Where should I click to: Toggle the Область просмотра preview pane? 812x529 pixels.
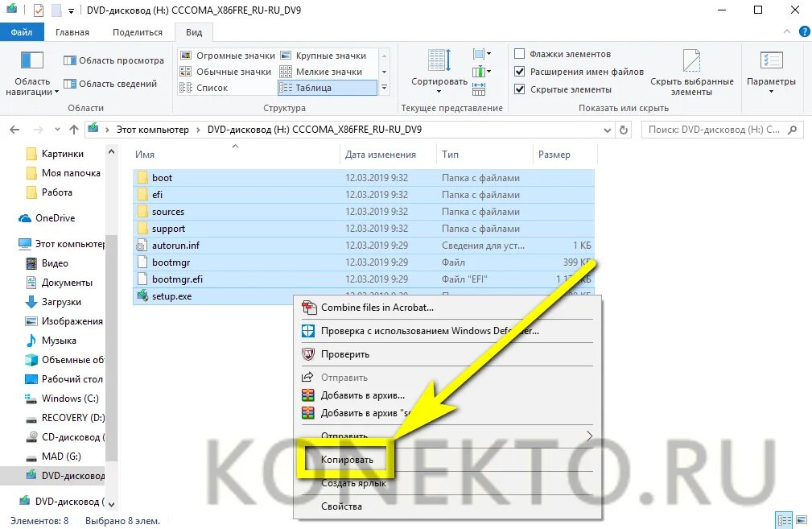click(x=113, y=60)
